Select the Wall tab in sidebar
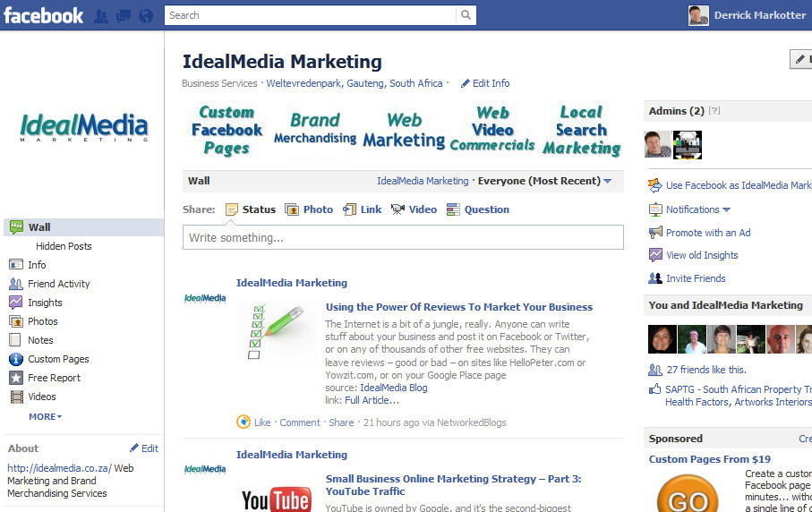Image resolution: width=812 pixels, height=512 pixels. [84, 227]
